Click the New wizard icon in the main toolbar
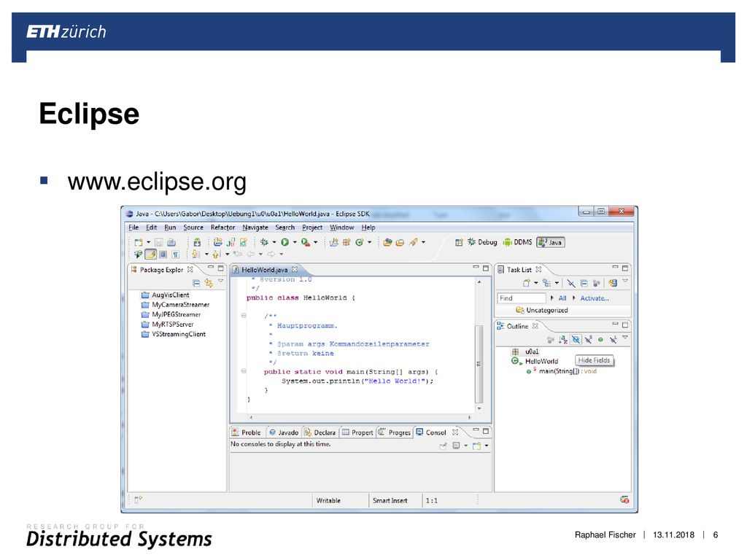This screenshot has height=560, width=747. pyautogui.click(x=138, y=242)
